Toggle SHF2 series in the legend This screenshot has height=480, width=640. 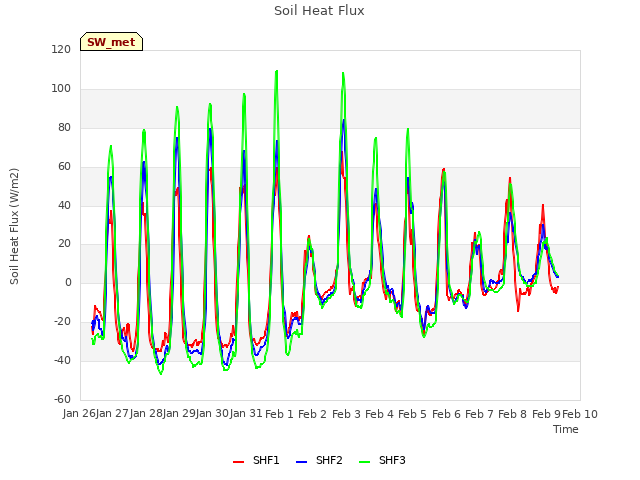pyautogui.click(x=319, y=460)
